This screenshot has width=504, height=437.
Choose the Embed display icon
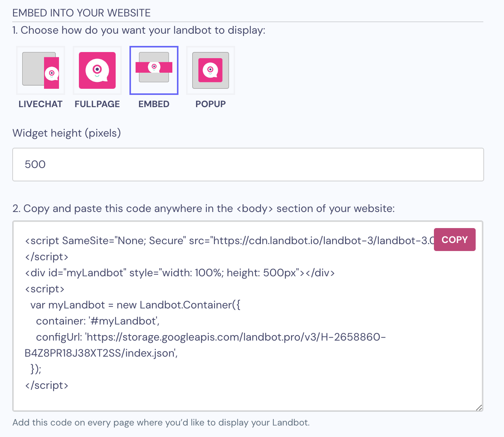[154, 70]
